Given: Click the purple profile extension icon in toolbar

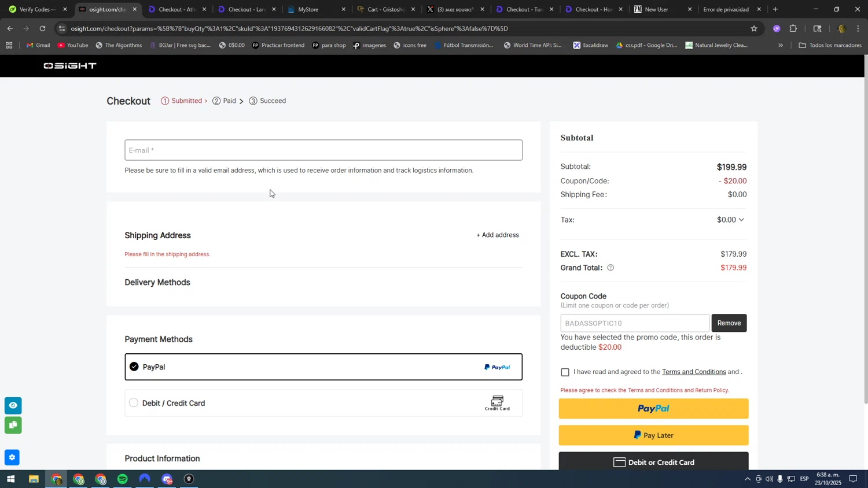Looking at the screenshot, I should click(x=777, y=28).
